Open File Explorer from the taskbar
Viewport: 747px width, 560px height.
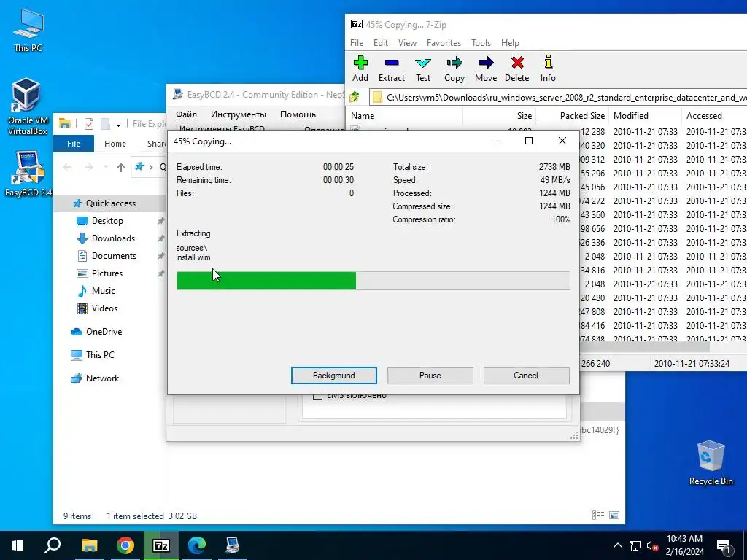(x=89, y=545)
